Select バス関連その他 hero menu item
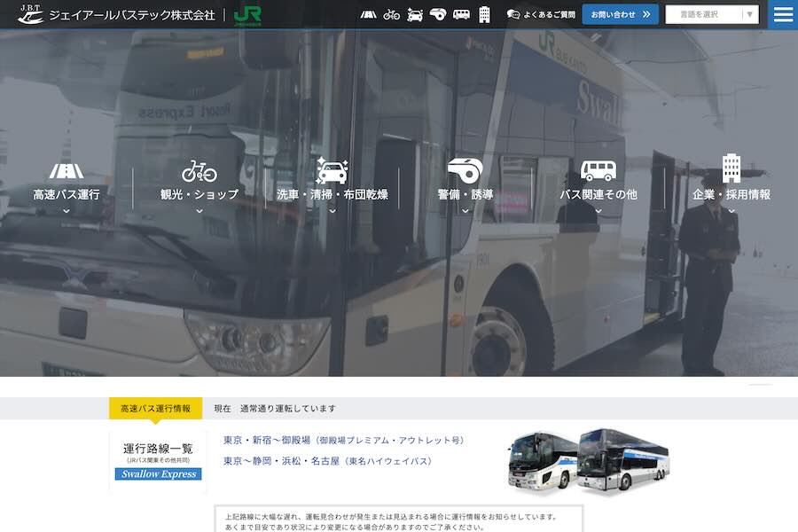The height and width of the screenshot is (532, 798). point(598,194)
